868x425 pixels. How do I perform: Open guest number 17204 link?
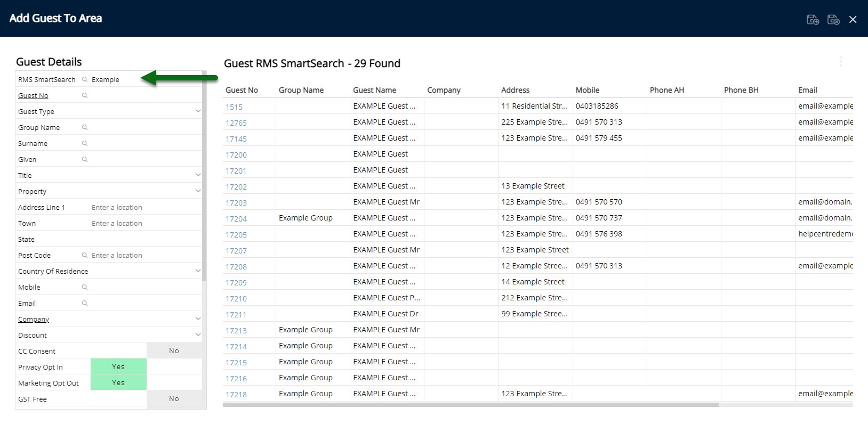click(236, 219)
